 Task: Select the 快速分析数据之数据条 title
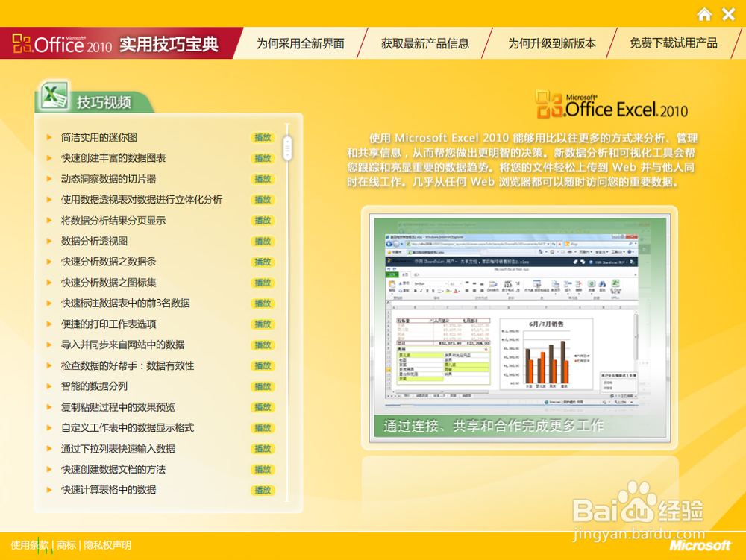108,262
